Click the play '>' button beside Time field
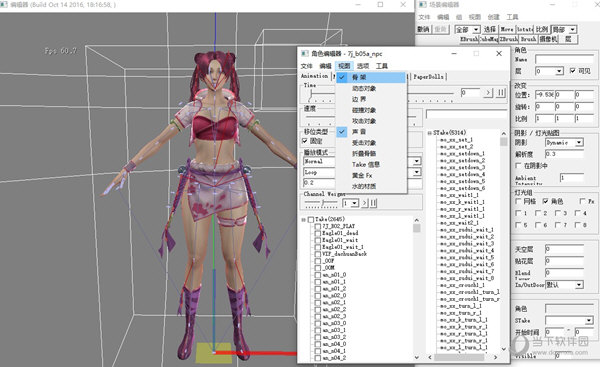This screenshot has width=600, height=367. [x=488, y=93]
